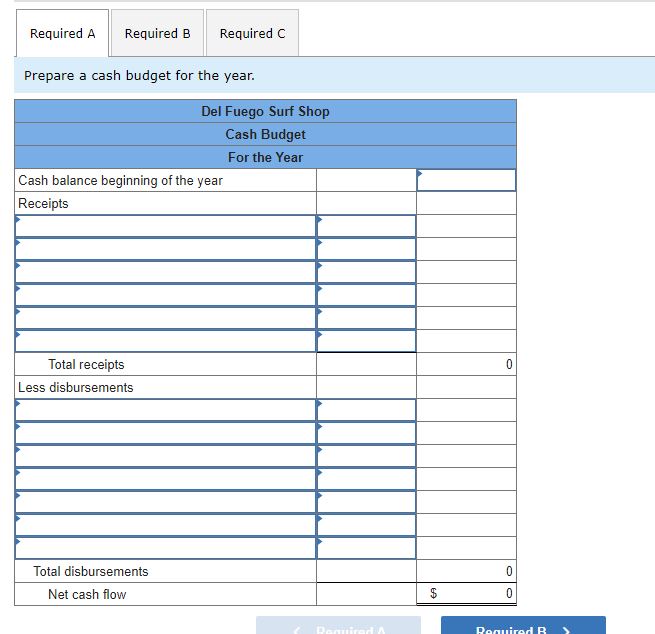Switch to the Required A tab
This screenshot has height=634, width=655.
pos(62,33)
